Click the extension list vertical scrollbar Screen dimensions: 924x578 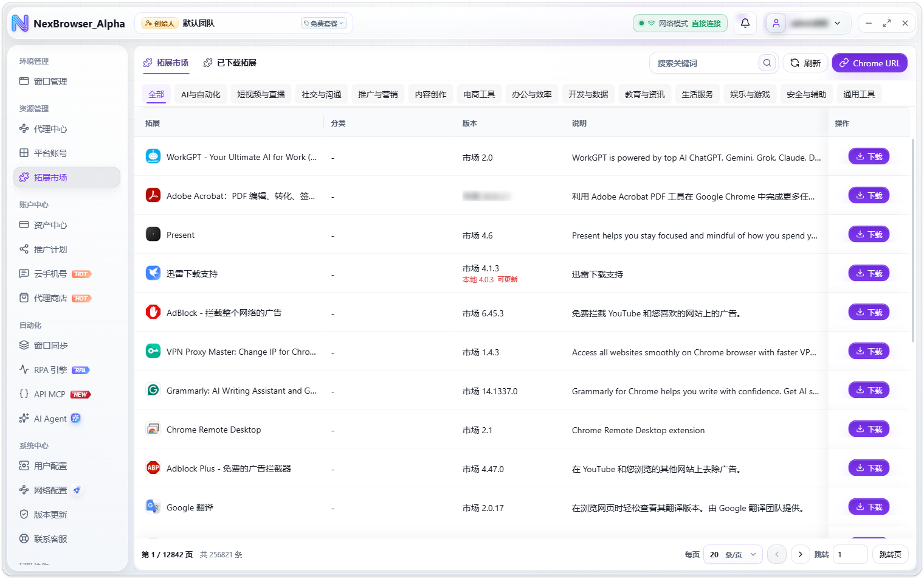912,240
